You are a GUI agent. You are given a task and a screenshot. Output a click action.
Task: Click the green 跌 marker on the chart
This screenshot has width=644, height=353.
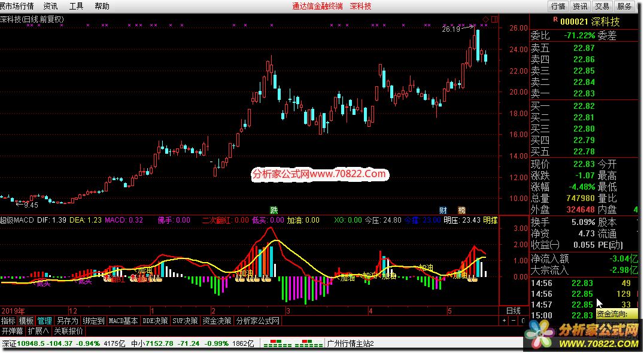click(x=274, y=210)
